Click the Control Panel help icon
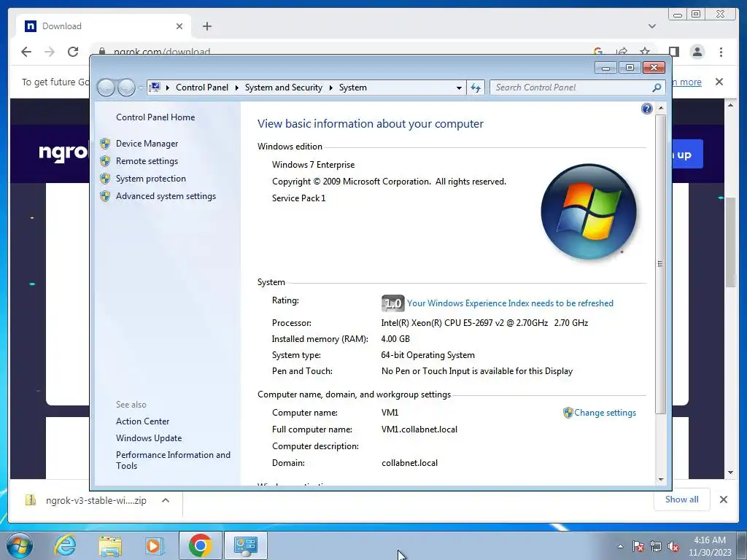 (x=646, y=109)
